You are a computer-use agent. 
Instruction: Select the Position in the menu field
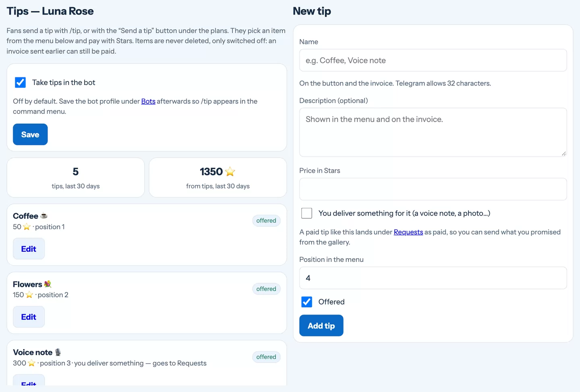(433, 278)
